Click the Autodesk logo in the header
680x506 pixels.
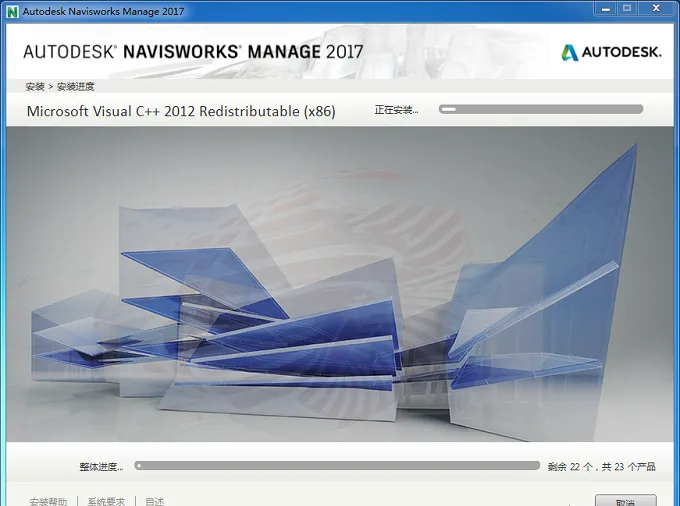(611, 52)
